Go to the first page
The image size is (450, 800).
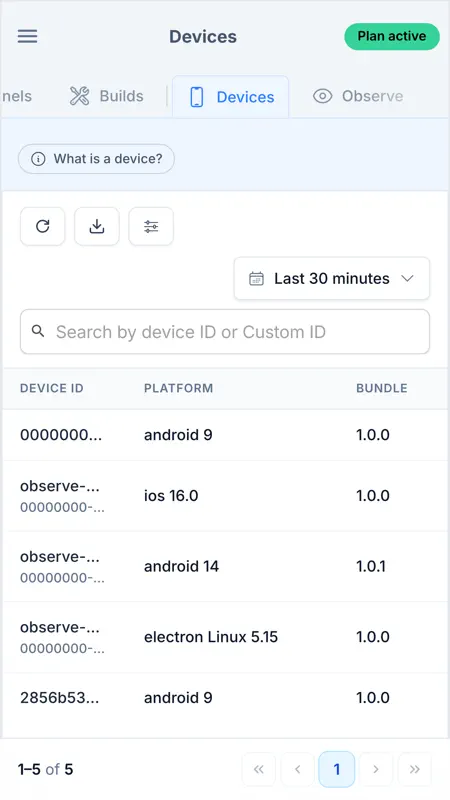click(x=259, y=769)
